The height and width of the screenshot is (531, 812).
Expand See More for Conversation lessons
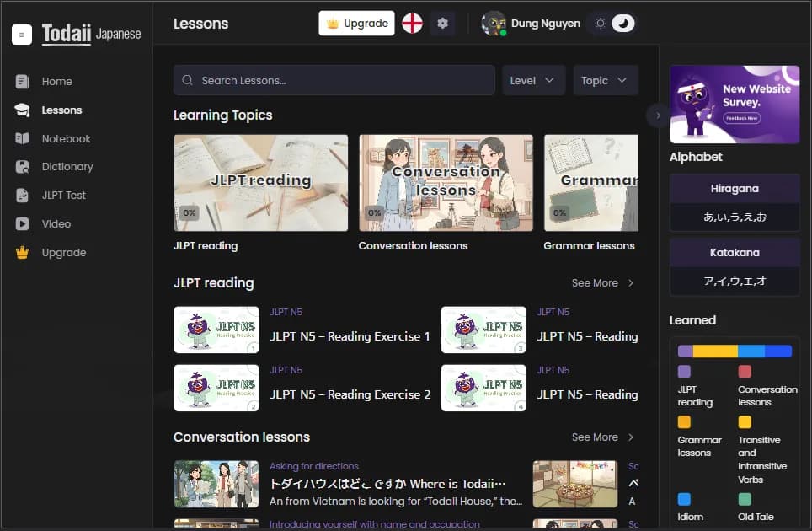pyautogui.click(x=602, y=437)
